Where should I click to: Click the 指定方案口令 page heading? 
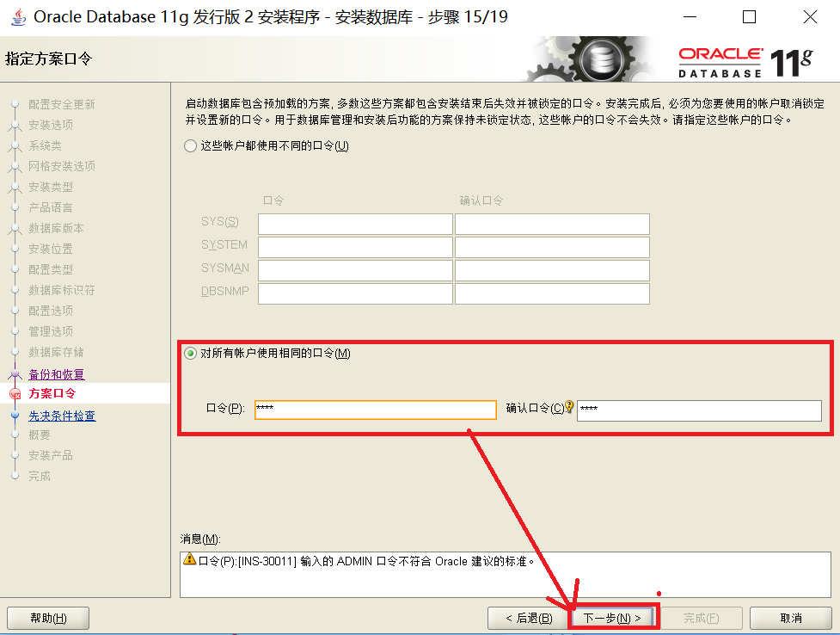[49, 59]
